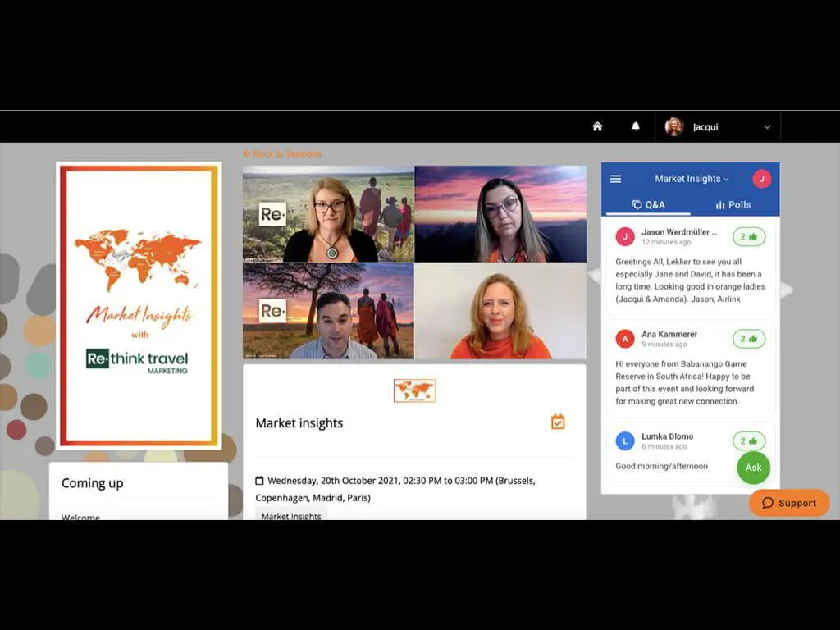The height and width of the screenshot is (630, 840).
Task: Expand the Jacqui account dropdown chevron
Action: point(767,127)
